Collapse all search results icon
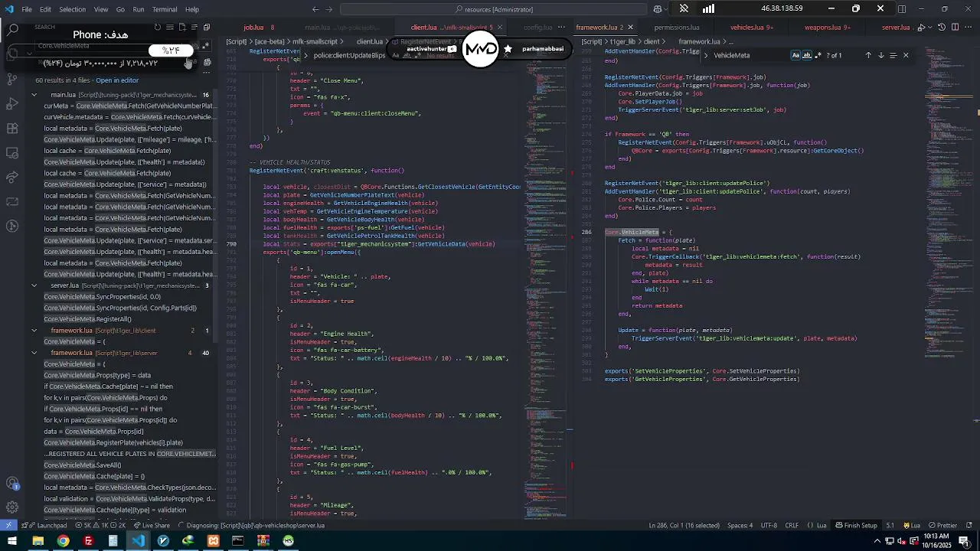This screenshot has height=551, width=980. point(207,28)
